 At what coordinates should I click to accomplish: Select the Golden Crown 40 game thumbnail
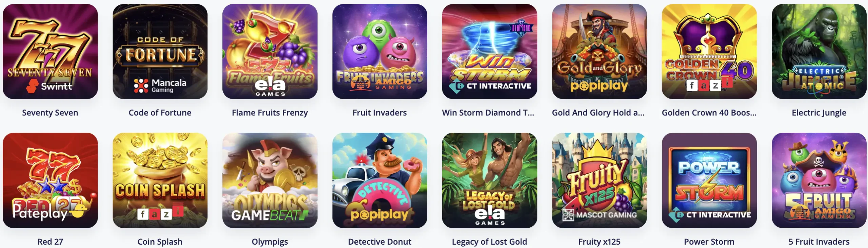point(709,52)
